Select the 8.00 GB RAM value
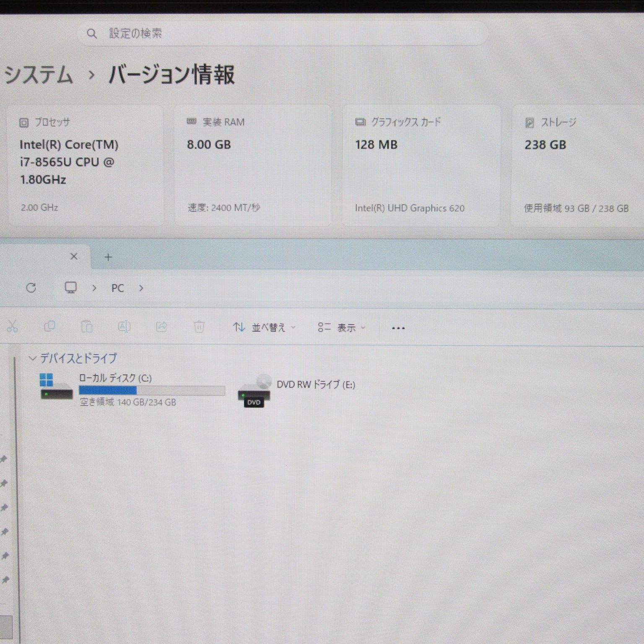Viewport: 644px width, 644px height. [x=209, y=145]
